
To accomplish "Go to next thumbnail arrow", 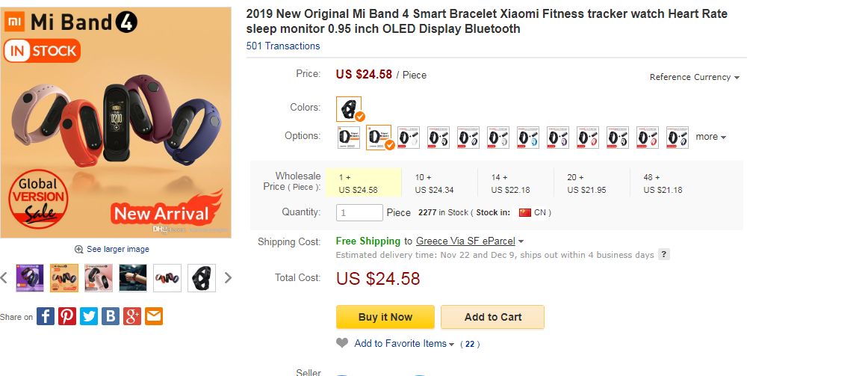I will tap(228, 277).
